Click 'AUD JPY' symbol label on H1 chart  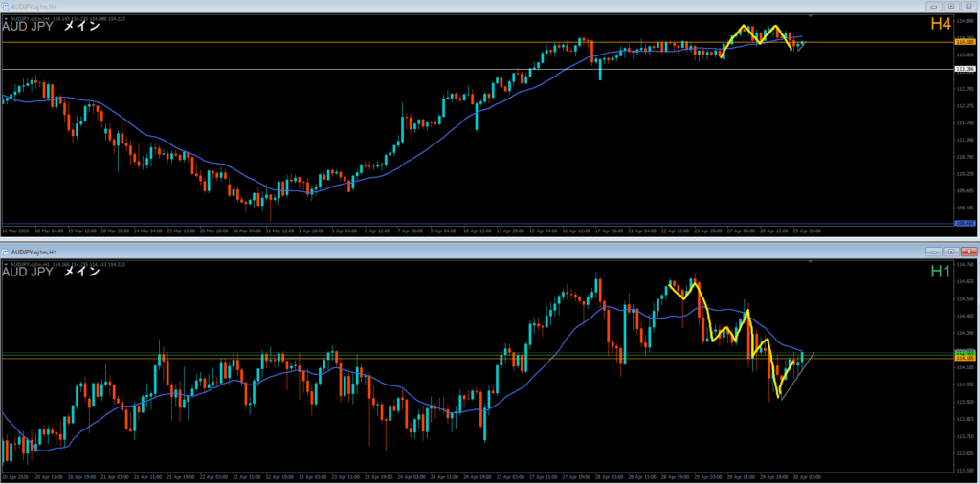[x=29, y=273]
